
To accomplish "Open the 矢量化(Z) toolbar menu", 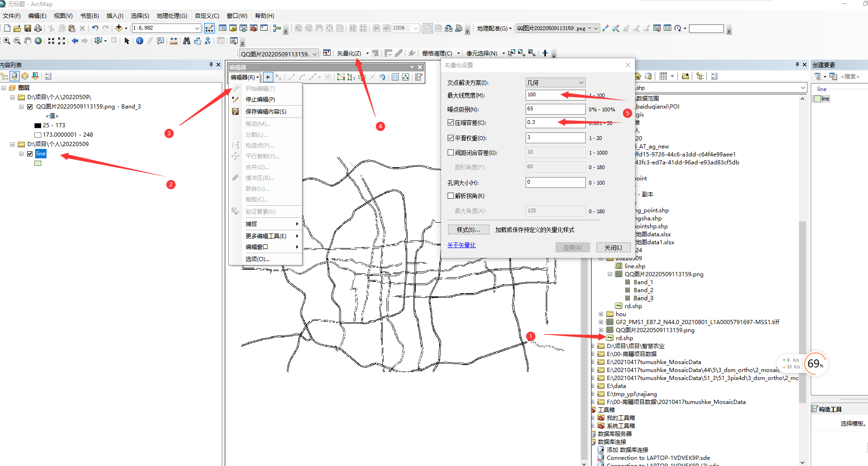I will click(x=352, y=54).
